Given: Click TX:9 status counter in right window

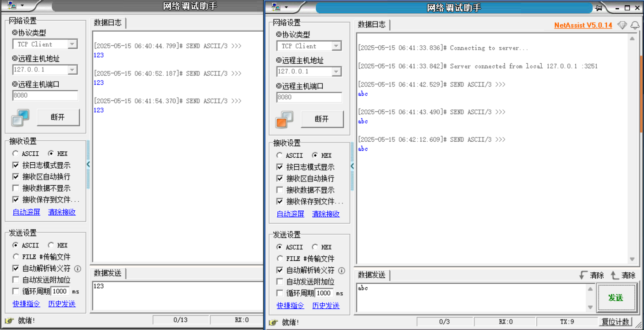Looking at the screenshot, I should 567,322.
